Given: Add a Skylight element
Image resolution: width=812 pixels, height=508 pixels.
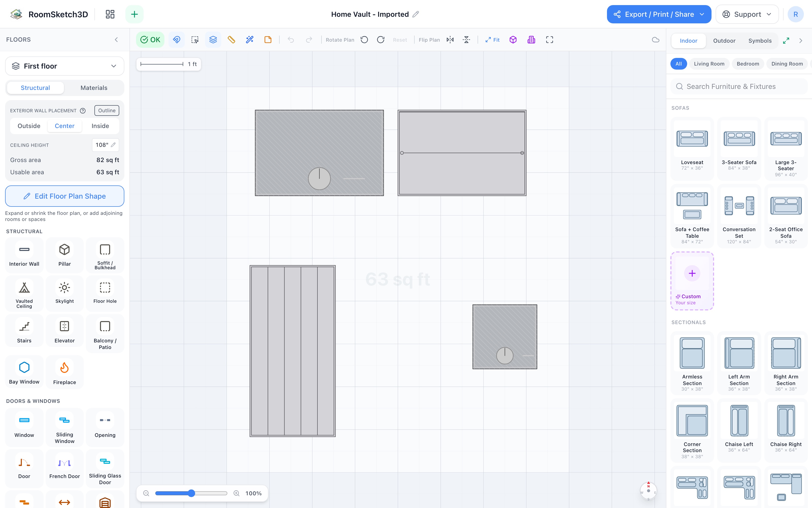Looking at the screenshot, I should [x=64, y=294].
